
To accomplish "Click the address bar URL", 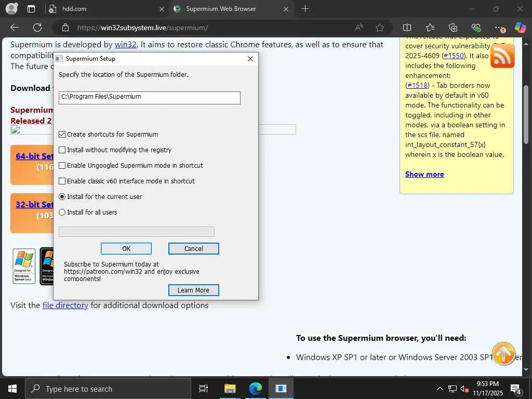I will pyautogui.click(x=142, y=28).
